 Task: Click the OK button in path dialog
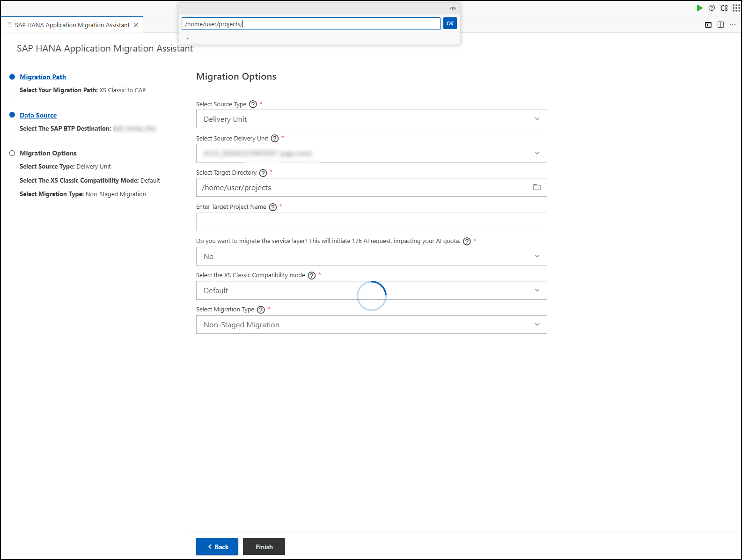450,23
